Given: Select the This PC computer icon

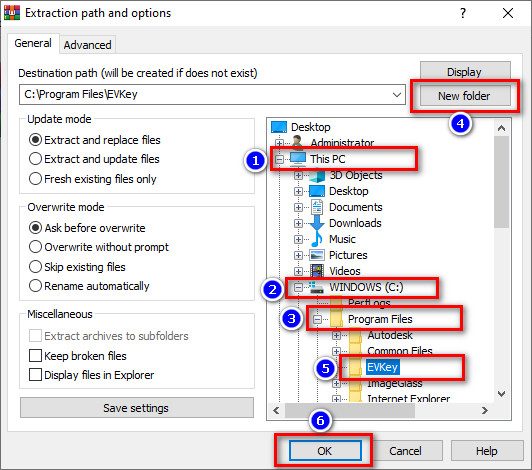Looking at the screenshot, I should (298, 159).
